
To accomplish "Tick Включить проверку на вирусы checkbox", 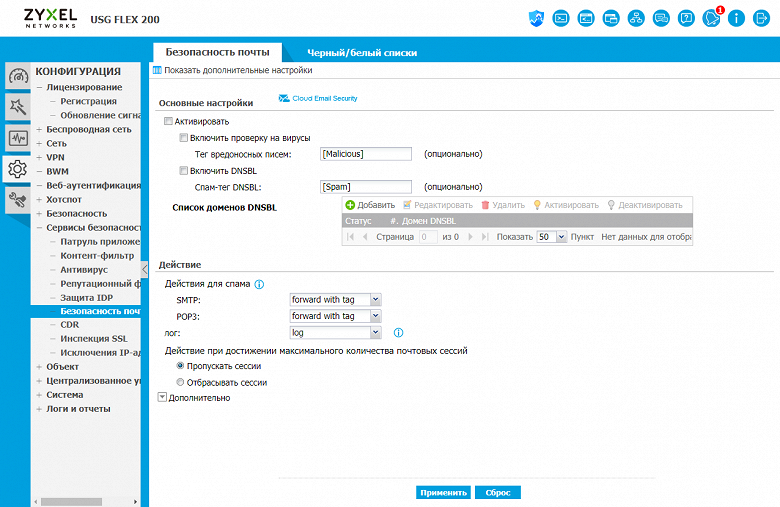I will [x=184, y=137].
